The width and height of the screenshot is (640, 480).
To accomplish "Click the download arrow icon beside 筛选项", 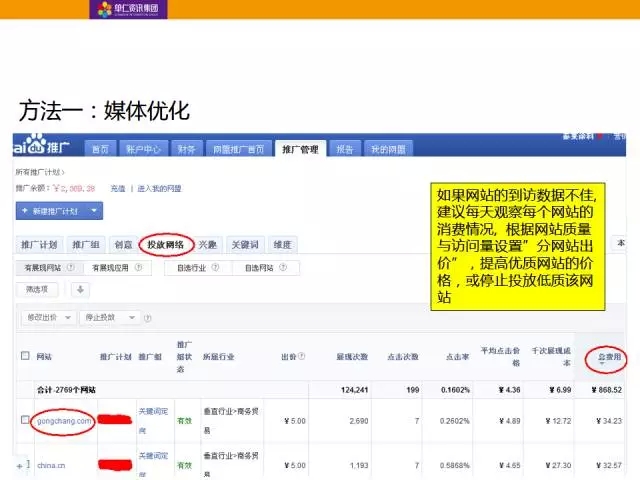I will 80,290.
